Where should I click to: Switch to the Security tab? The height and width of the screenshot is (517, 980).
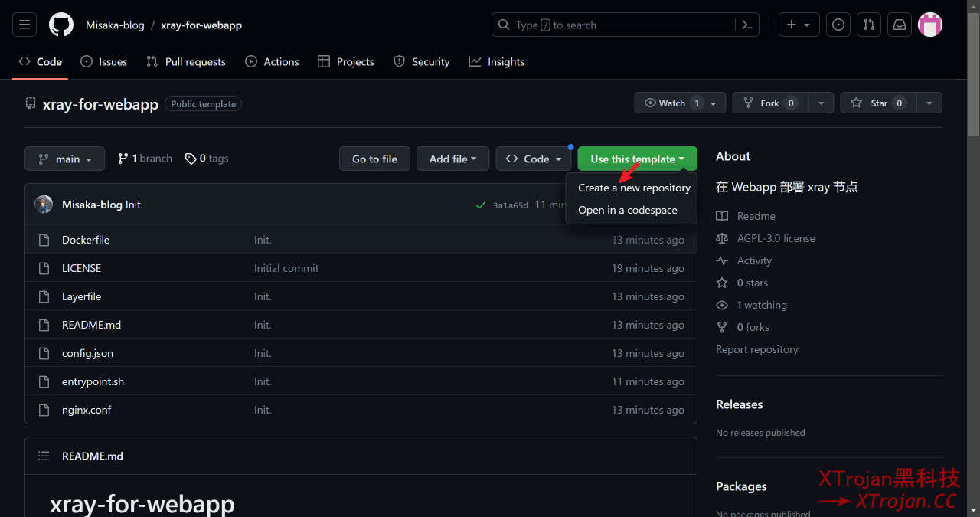[421, 61]
